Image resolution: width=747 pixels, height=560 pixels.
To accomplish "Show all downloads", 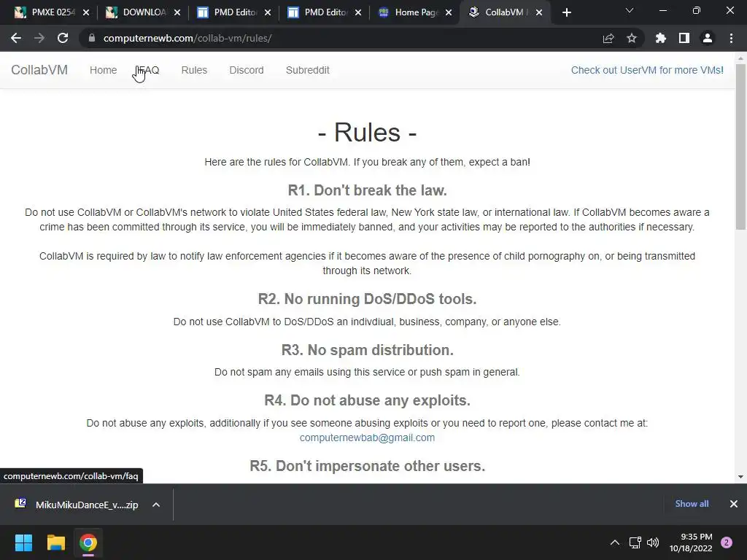I will pos(692,504).
